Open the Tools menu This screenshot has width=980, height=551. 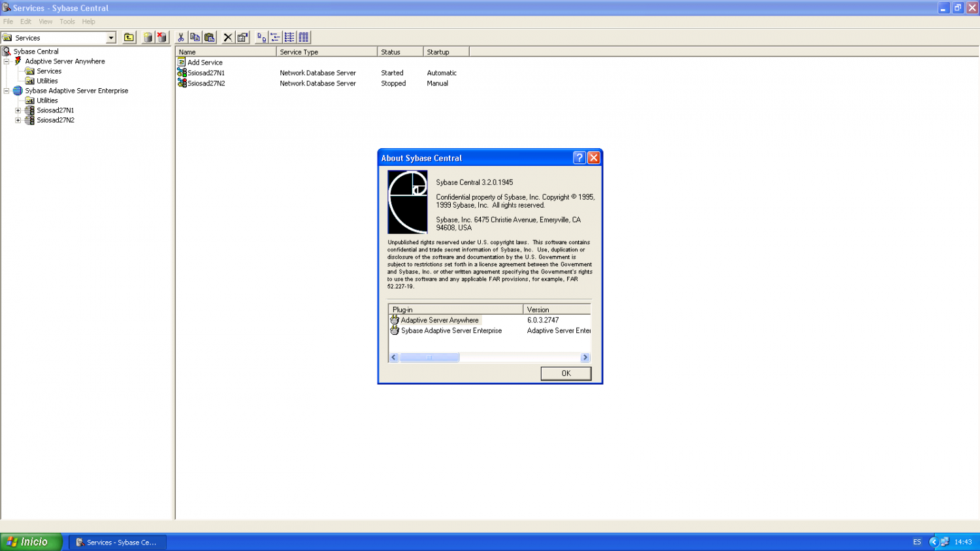click(x=67, y=22)
